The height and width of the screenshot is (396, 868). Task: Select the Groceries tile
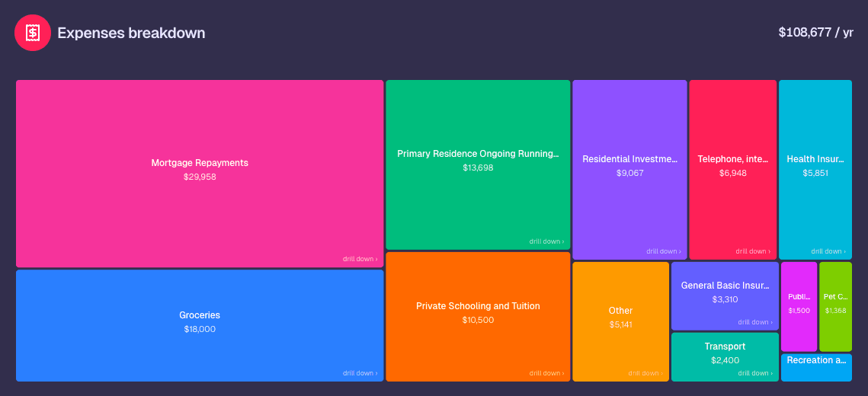200,325
